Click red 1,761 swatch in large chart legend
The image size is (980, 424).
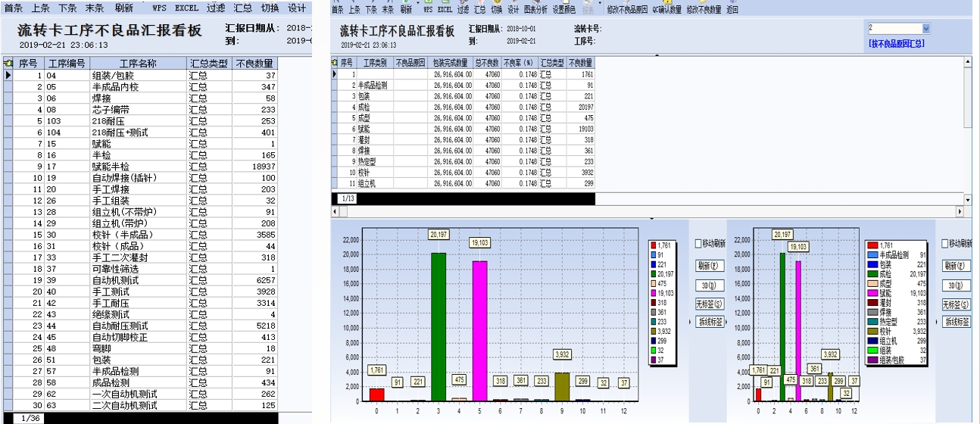pos(655,245)
